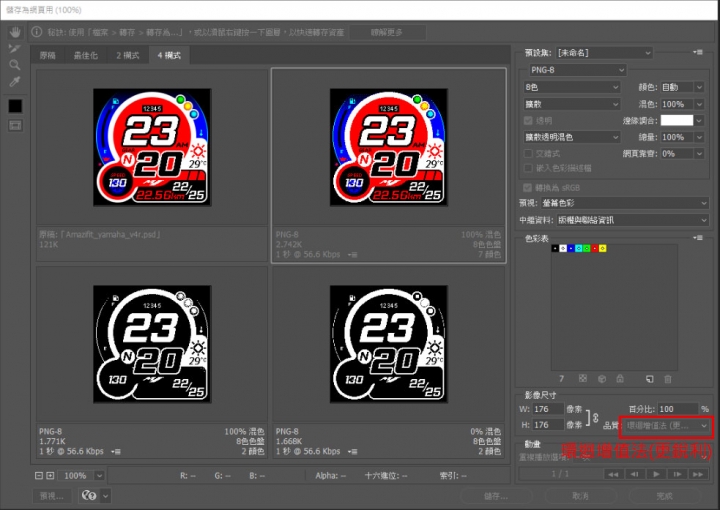The image size is (720, 510).
Task: Click the black eyedropper color swatch
Action: click(15, 106)
